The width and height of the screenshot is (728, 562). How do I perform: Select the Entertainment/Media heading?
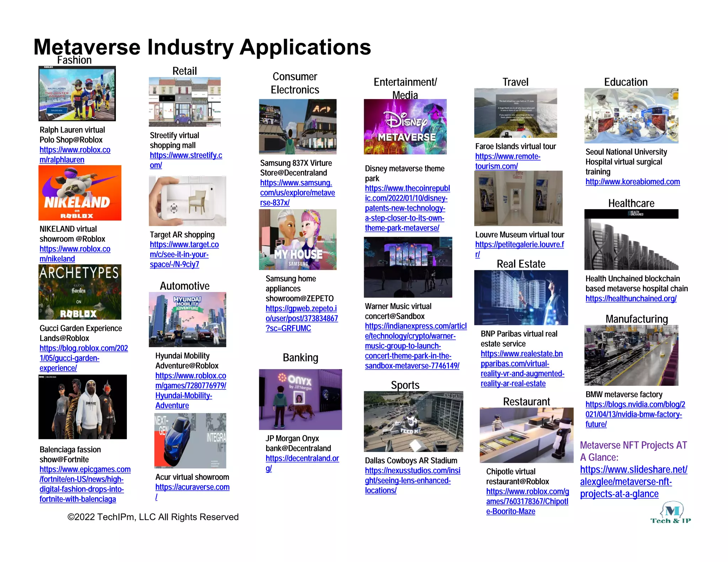click(x=405, y=88)
